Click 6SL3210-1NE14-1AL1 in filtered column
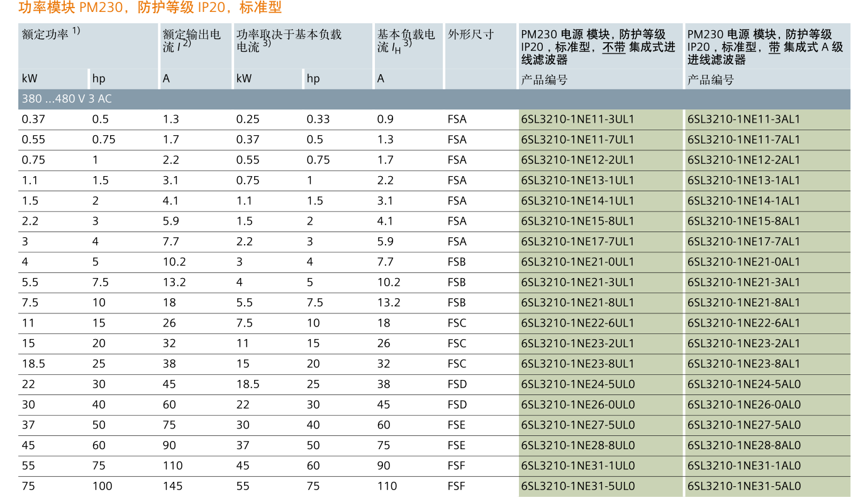Image resolution: width=868 pixels, height=497 pixels. pyautogui.click(x=744, y=201)
